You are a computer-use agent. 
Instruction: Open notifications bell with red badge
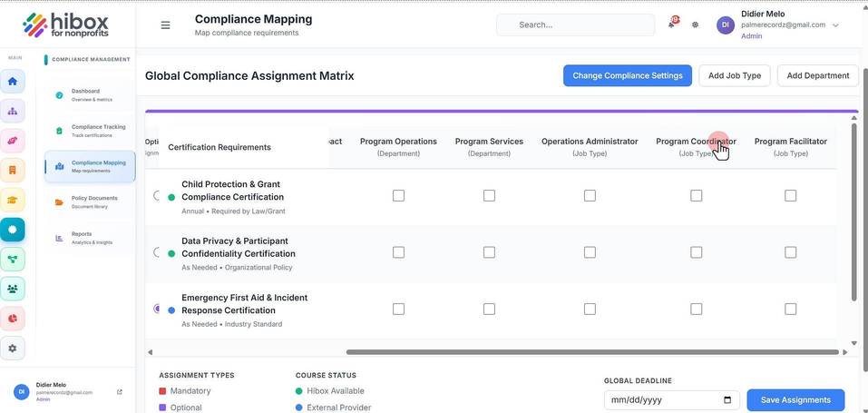coord(673,24)
